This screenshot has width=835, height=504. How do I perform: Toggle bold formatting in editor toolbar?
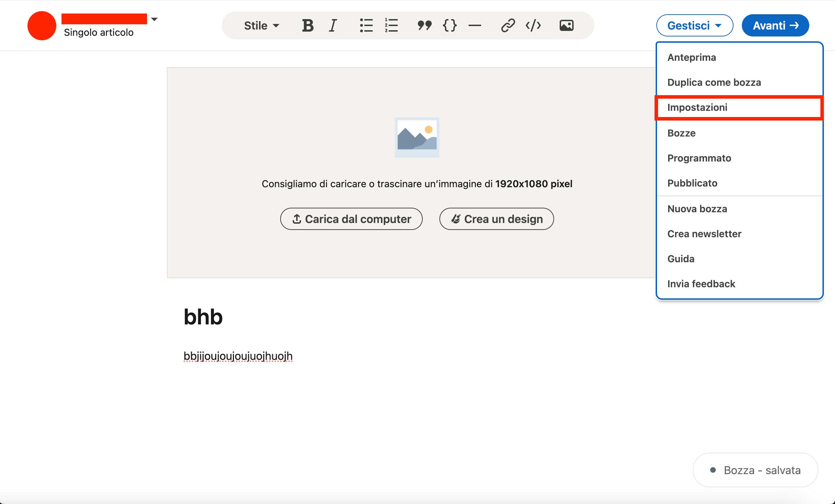coord(308,25)
